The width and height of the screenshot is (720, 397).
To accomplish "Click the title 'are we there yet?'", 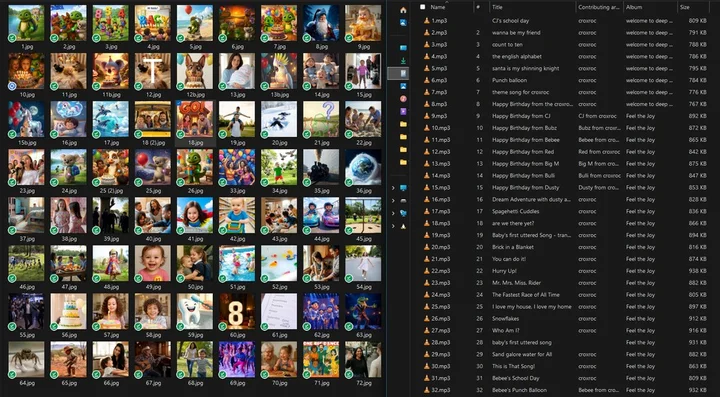I will click(x=513, y=223).
